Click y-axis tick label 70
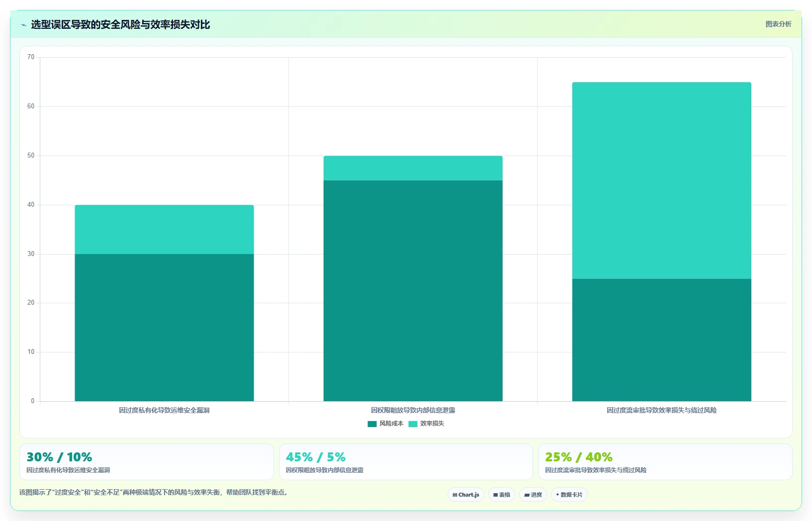The width and height of the screenshot is (812, 521). 31,57
